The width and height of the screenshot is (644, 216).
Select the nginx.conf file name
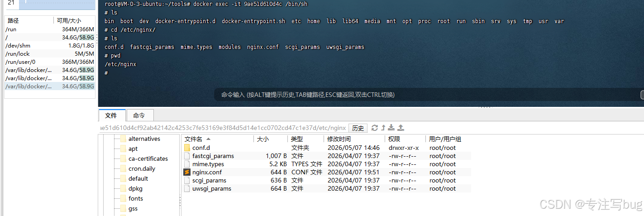point(207,172)
